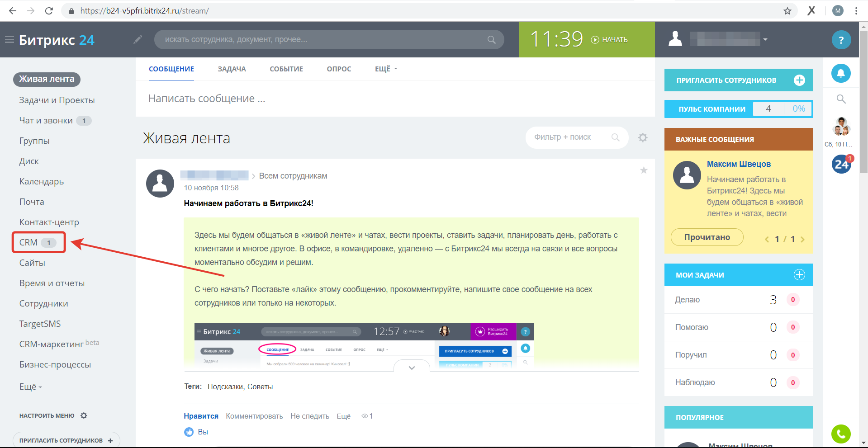Viewport: 868px width, 448px height.
Task: Switch to the Задача tab
Action: click(232, 69)
